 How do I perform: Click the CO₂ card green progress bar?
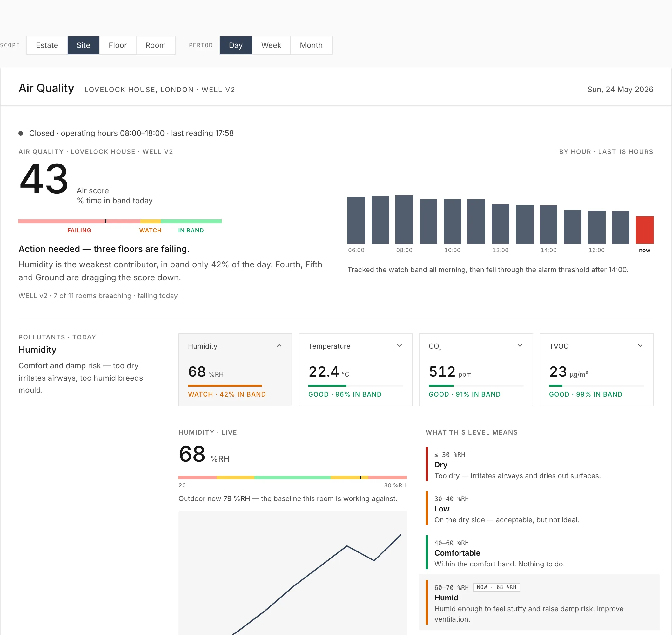pyautogui.click(x=441, y=385)
